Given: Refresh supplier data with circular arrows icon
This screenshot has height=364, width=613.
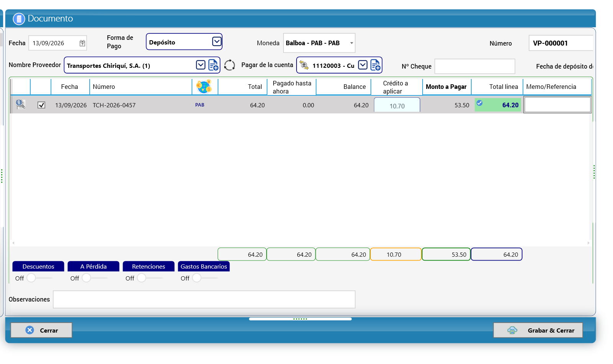Looking at the screenshot, I should tap(229, 65).
